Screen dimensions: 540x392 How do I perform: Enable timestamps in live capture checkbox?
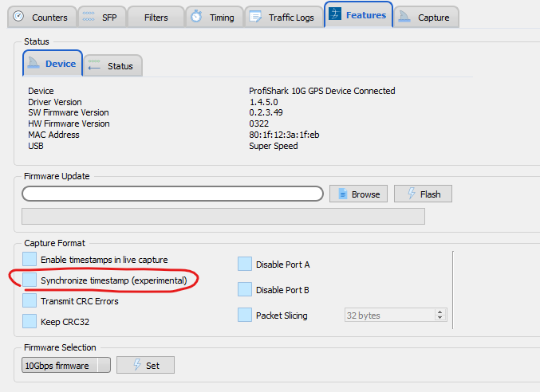30,260
